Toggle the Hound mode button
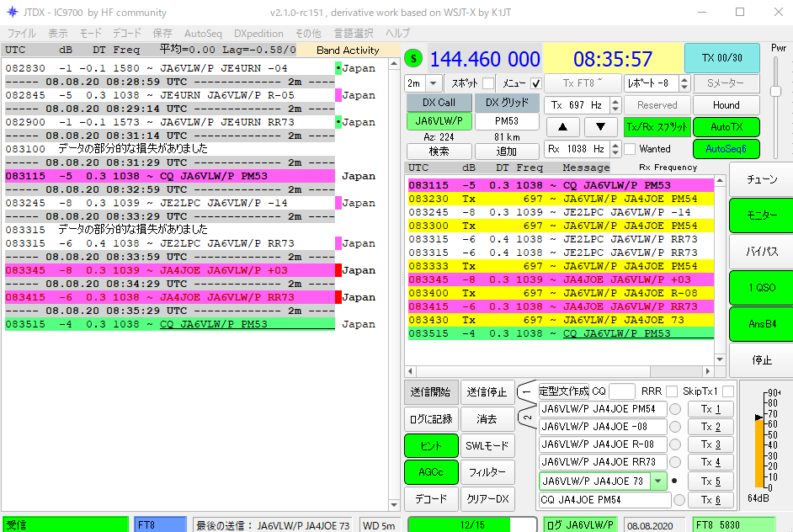This screenshot has height=532, width=793. coord(726,105)
